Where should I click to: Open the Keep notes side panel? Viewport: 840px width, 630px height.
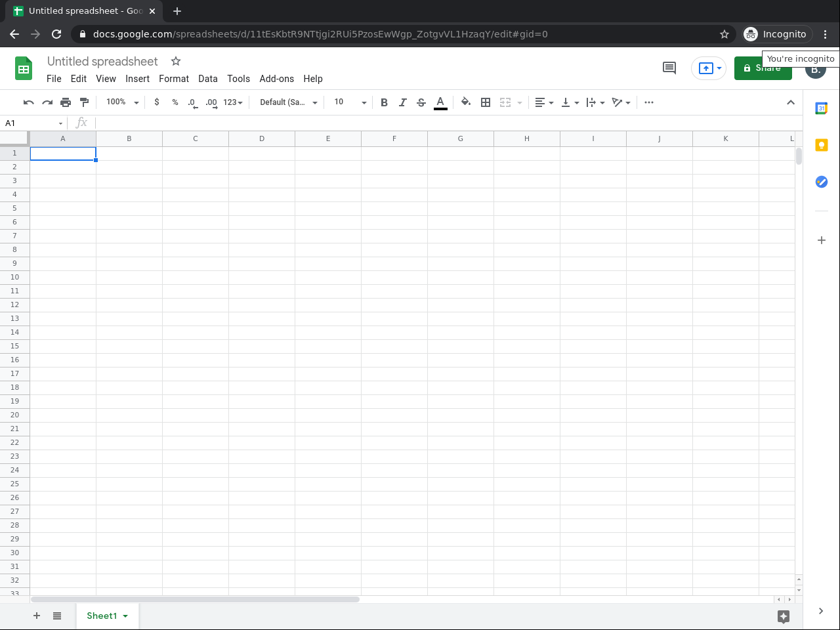tap(822, 145)
